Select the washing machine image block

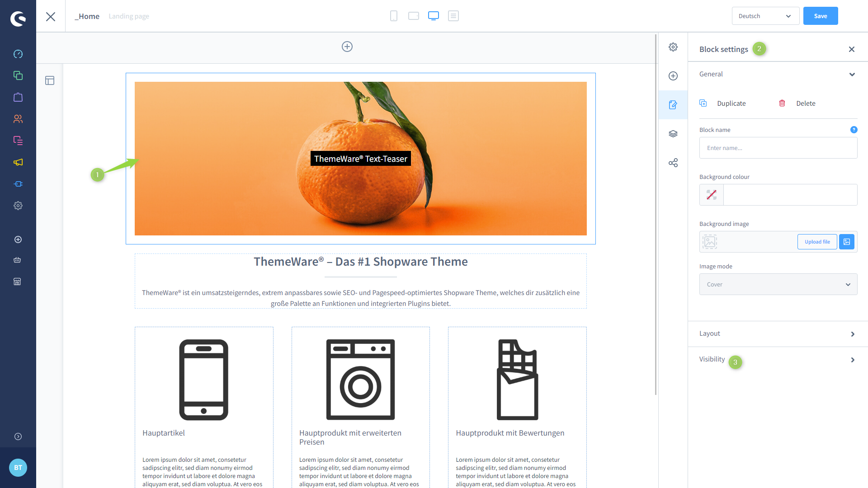click(361, 380)
